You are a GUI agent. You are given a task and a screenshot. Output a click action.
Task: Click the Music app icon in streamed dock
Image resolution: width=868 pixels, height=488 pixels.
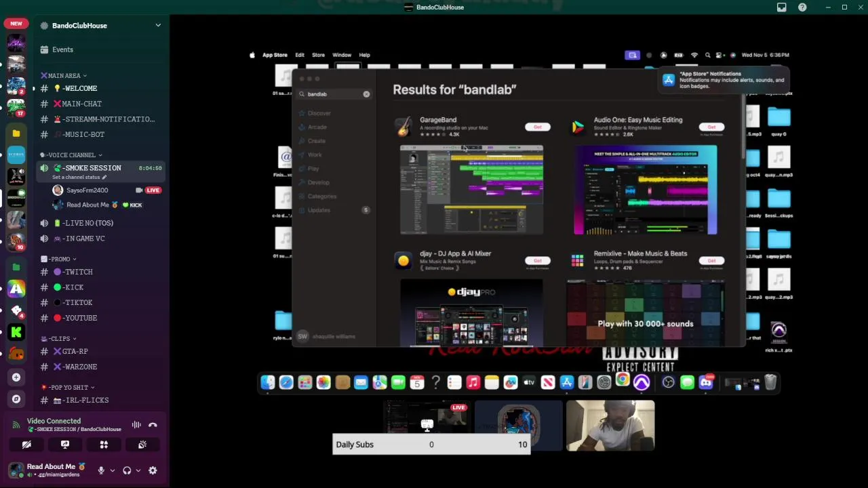tap(473, 383)
